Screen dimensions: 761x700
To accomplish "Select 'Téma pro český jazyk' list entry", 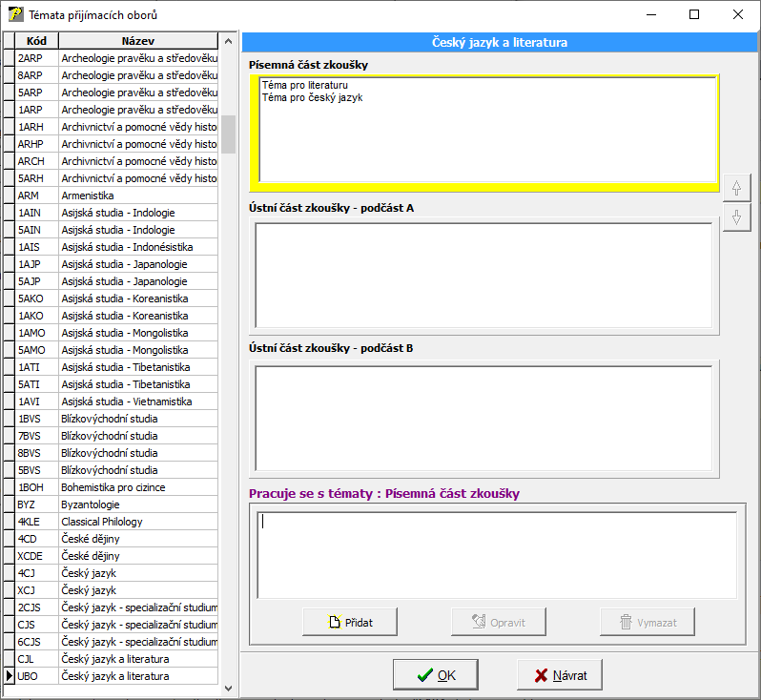I will (x=312, y=97).
